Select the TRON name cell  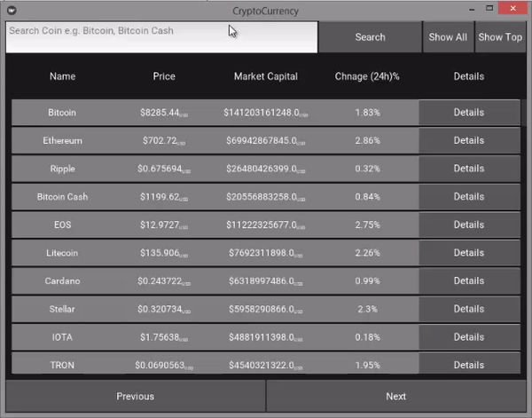pos(62,365)
